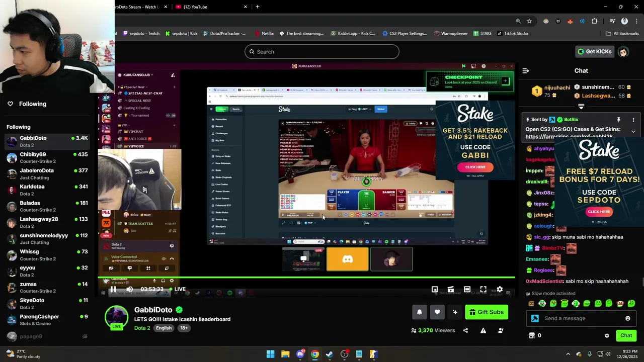Expand the pinned message chevron
The image size is (644, 362).
pos(633,131)
